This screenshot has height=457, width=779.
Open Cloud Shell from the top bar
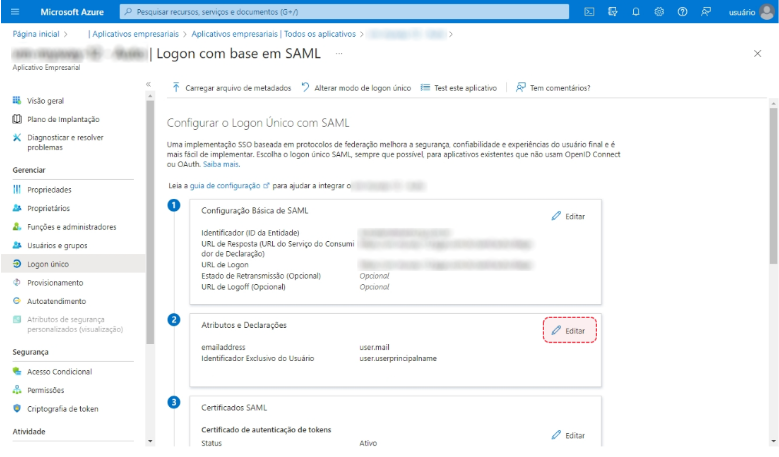click(589, 12)
